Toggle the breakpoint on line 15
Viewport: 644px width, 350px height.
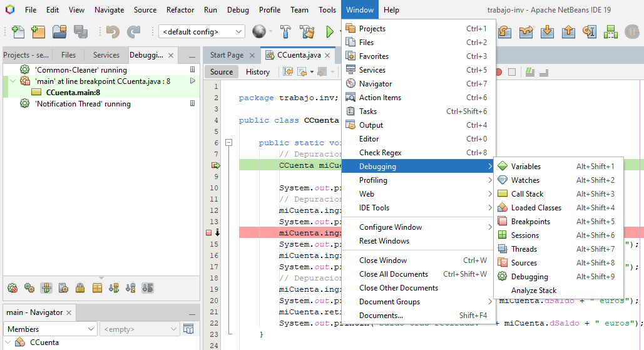click(209, 233)
